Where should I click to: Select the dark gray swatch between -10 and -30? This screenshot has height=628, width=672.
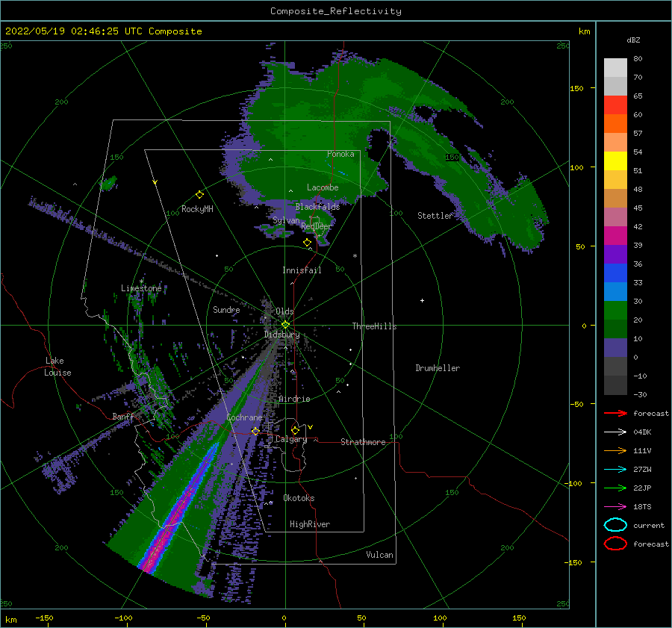(x=615, y=385)
